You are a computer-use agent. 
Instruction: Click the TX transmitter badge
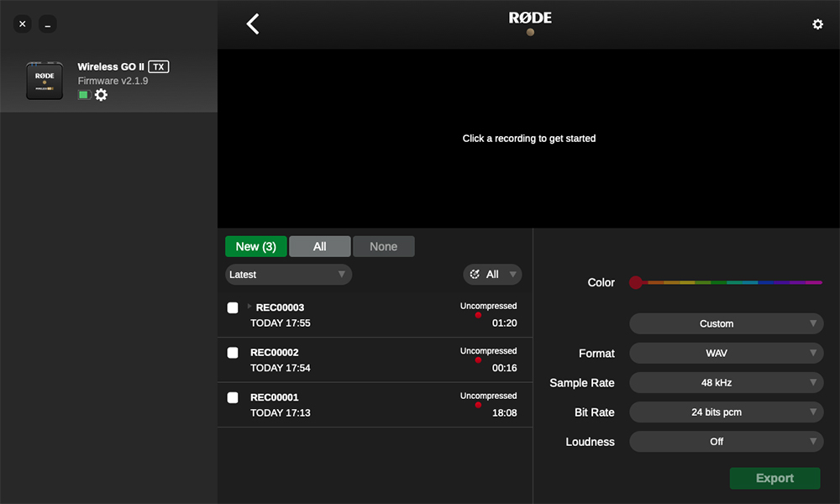click(x=159, y=66)
